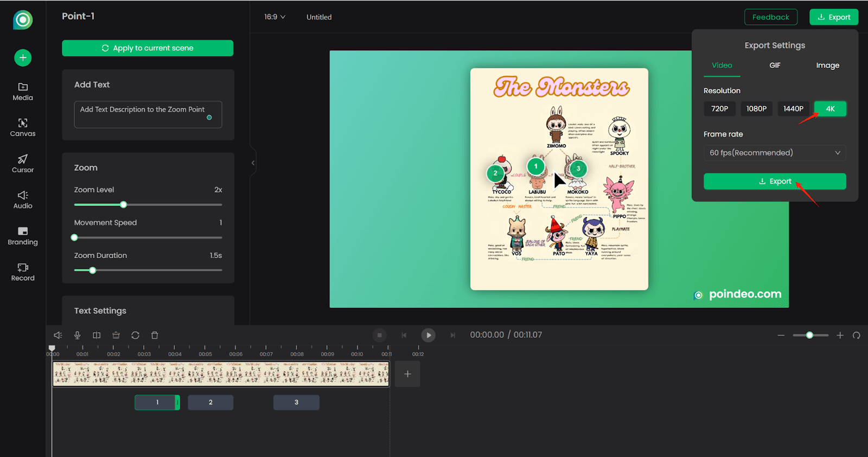Click the Poindeo logo icon

pos(23,20)
